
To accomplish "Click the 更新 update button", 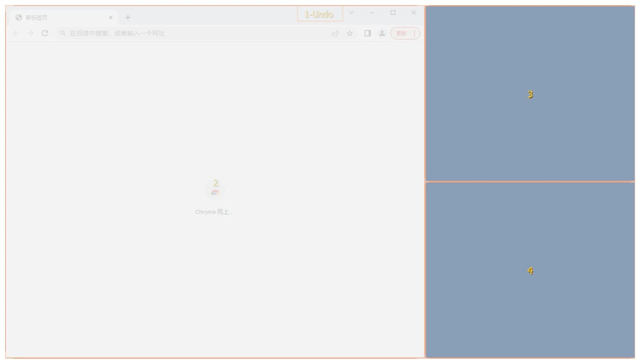I will coord(401,33).
